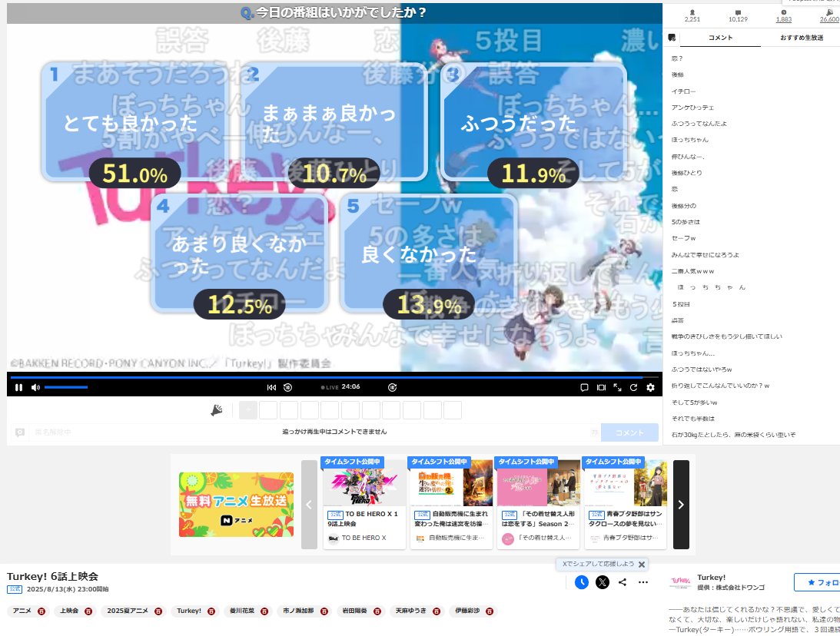Click the 岩田陽葵 tag
This screenshot has height=636, width=840.
click(354, 611)
